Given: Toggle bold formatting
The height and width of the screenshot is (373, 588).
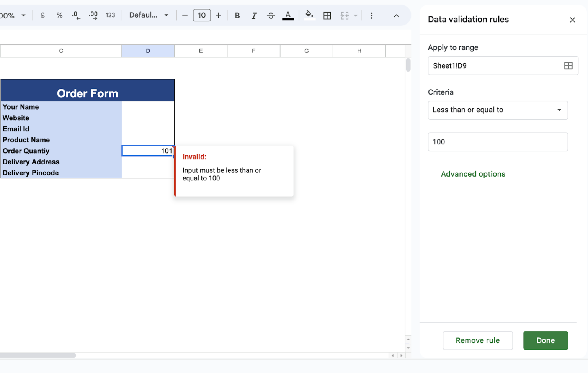Looking at the screenshot, I should (237, 16).
